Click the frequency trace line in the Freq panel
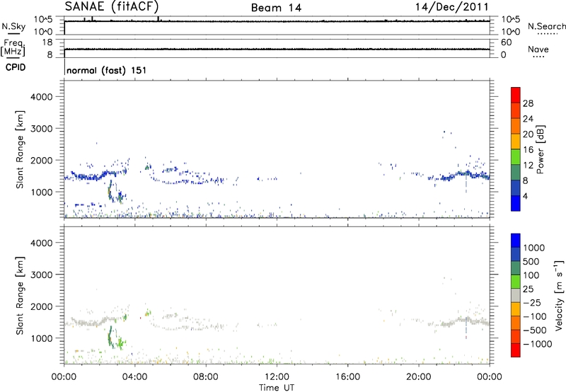The image size is (566, 392). [277, 49]
